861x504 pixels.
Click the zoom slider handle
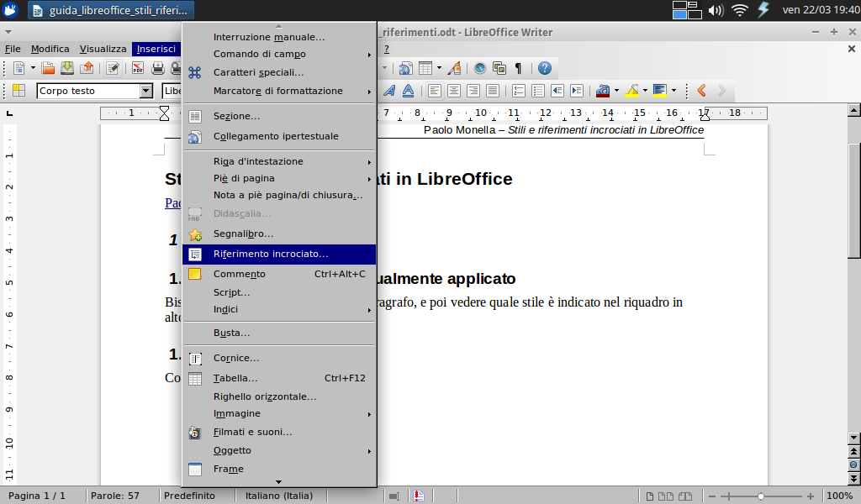760,496
